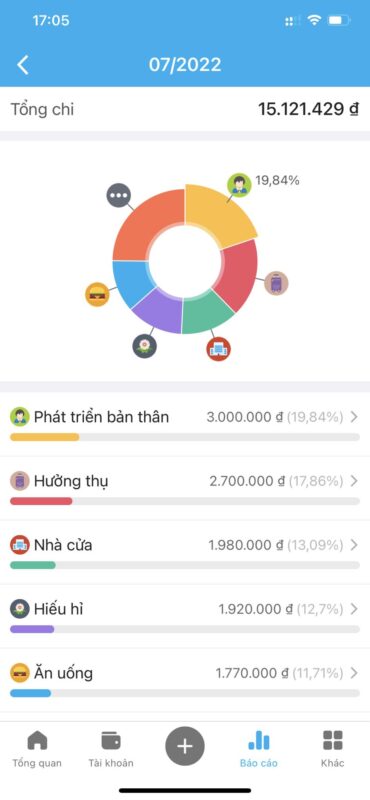Tap the self-development person icon on chart
Image resolution: width=370 pixels, height=800 pixels.
point(239,185)
